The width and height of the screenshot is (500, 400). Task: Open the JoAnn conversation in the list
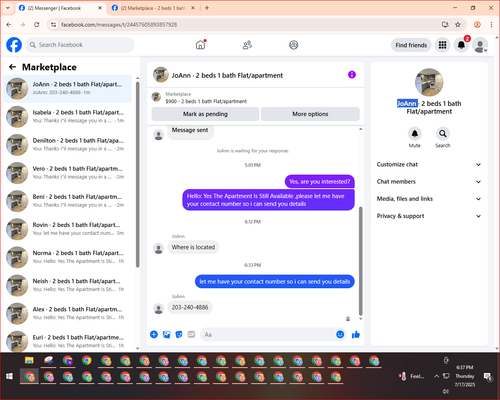tap(67, 88)
